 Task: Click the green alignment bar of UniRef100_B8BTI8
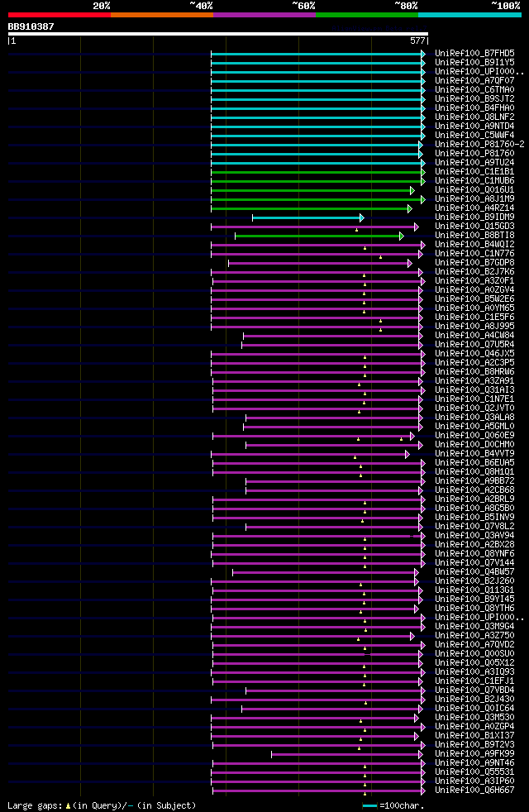(x=319, y=236)
